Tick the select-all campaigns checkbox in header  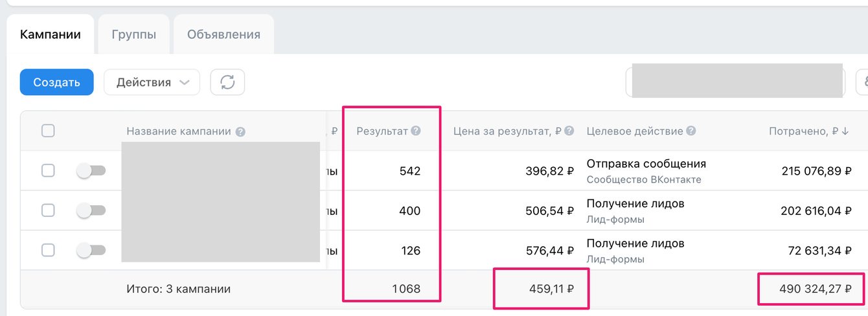(x=48, y=131)
